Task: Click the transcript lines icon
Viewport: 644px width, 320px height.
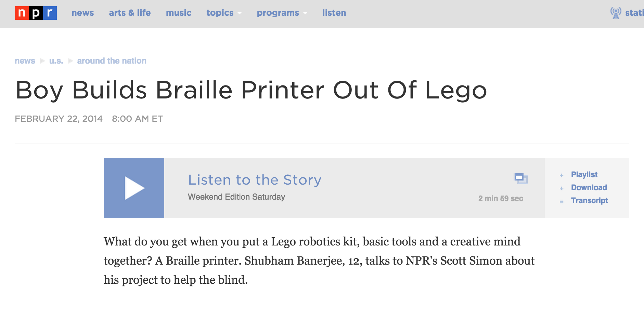Action: click(562, 201)
